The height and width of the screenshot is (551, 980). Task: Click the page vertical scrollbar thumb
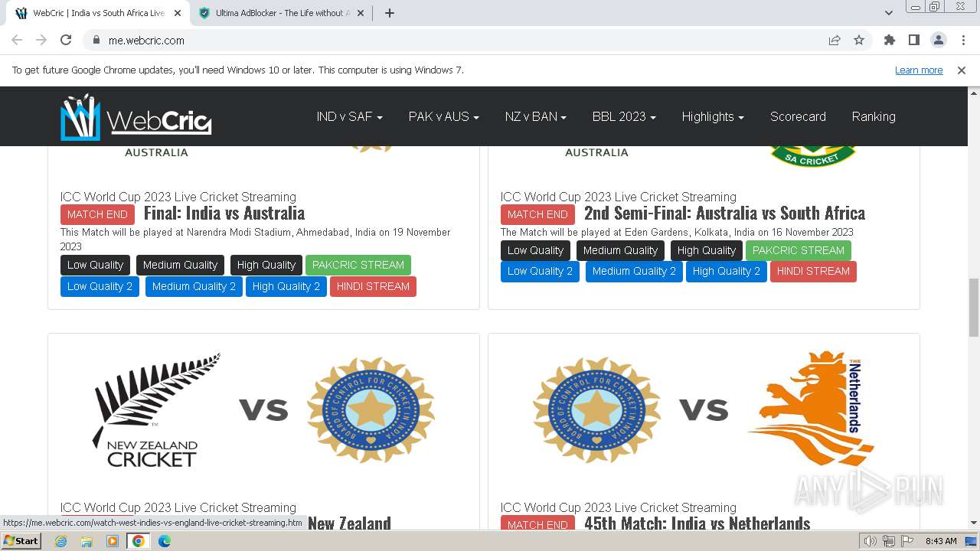[x=974, y=308]
